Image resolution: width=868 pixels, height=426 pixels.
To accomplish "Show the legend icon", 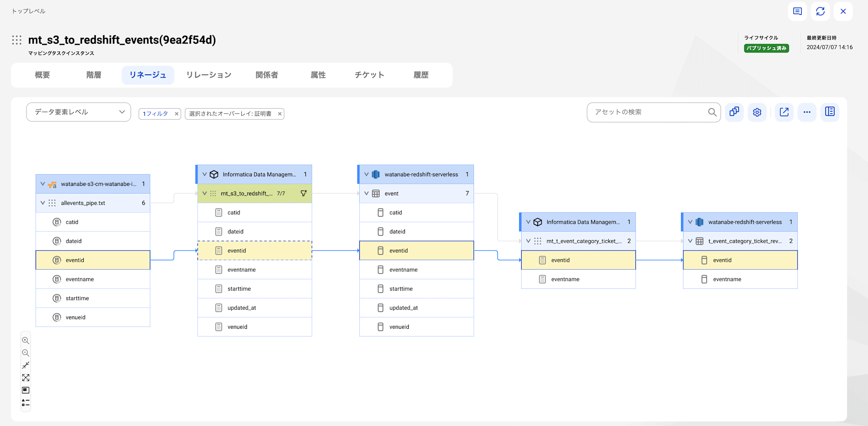I will [x=26, y=403].
